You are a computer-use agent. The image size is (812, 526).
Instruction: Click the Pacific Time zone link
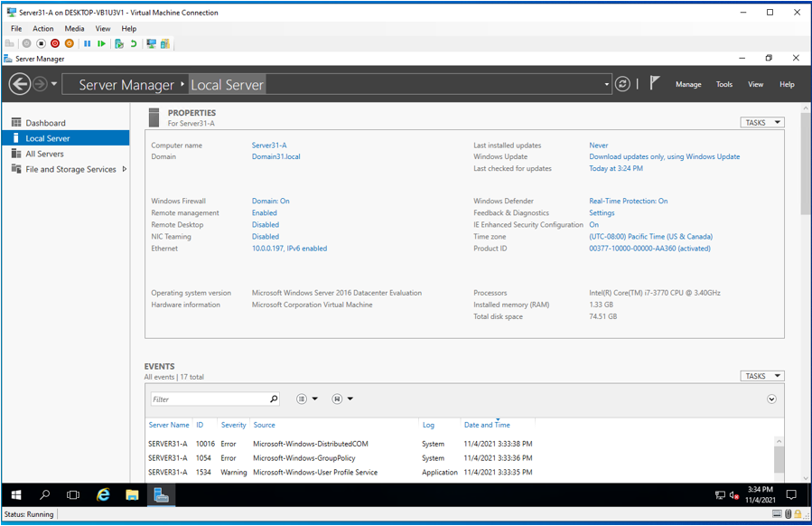(x=650, y=237)
